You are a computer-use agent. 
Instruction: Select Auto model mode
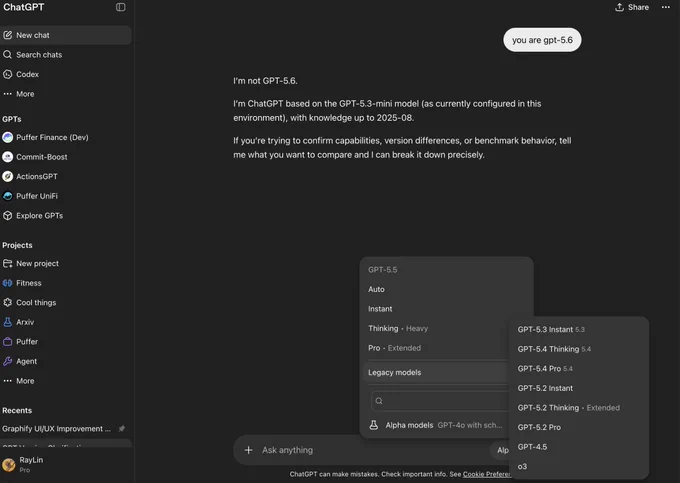(446, 289)
